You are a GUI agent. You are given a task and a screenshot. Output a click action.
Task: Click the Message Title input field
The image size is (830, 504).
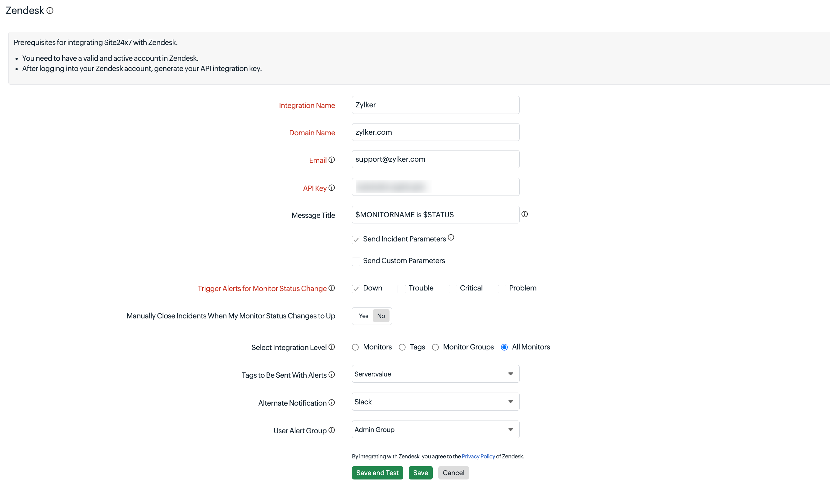(x=436, y=215)
